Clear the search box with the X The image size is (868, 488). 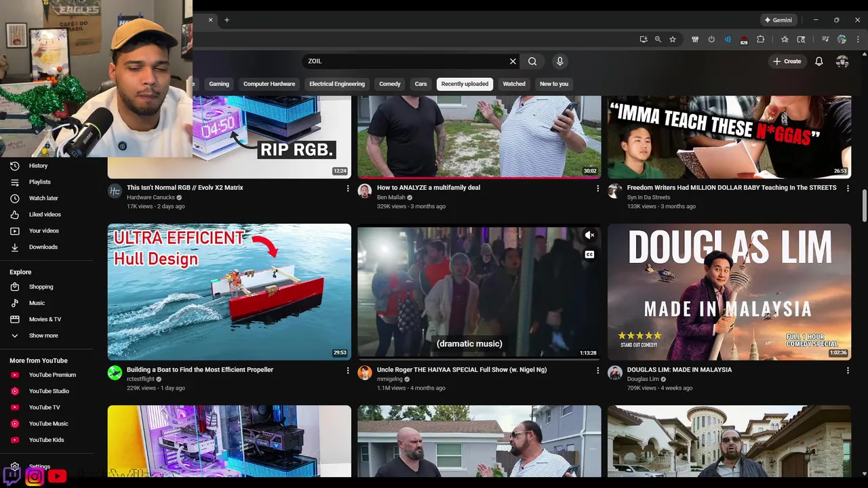(x=513, y=61)
